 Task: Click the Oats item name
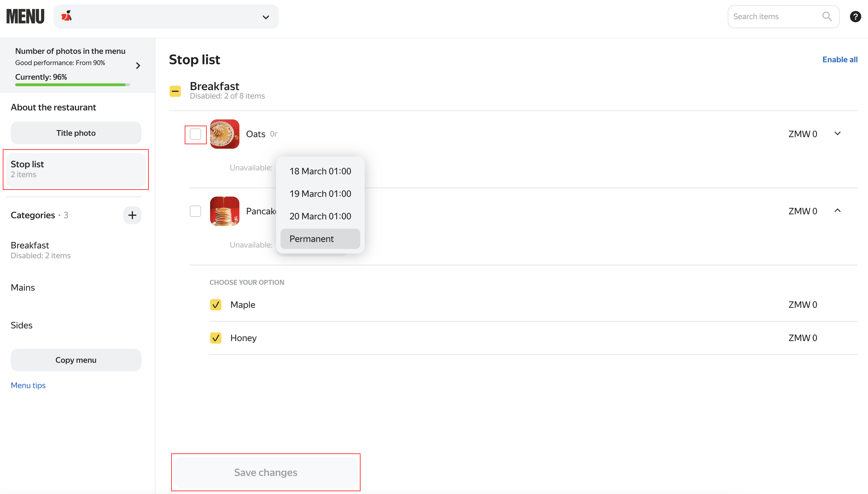[x=255, y=134]
